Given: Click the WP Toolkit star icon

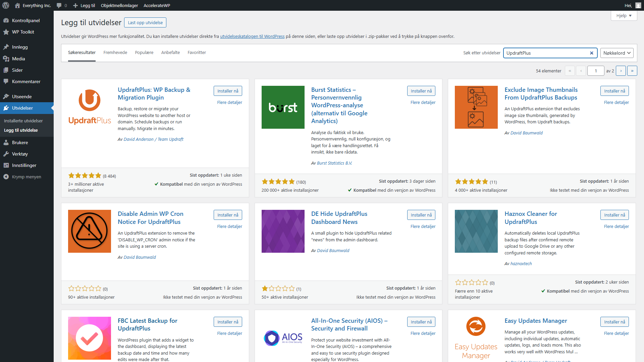Looking at the screenshot, I should click(6, 32).
